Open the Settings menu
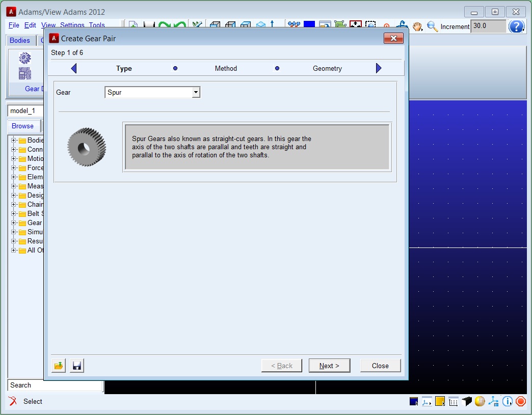Screen dimensions: 532x415 (x=72, y=25)
